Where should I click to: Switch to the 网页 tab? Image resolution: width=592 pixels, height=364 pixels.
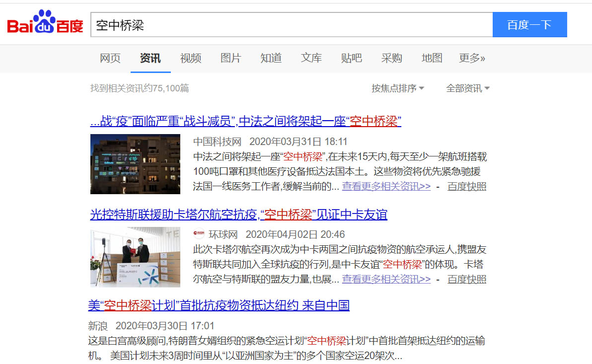point(110,58)
